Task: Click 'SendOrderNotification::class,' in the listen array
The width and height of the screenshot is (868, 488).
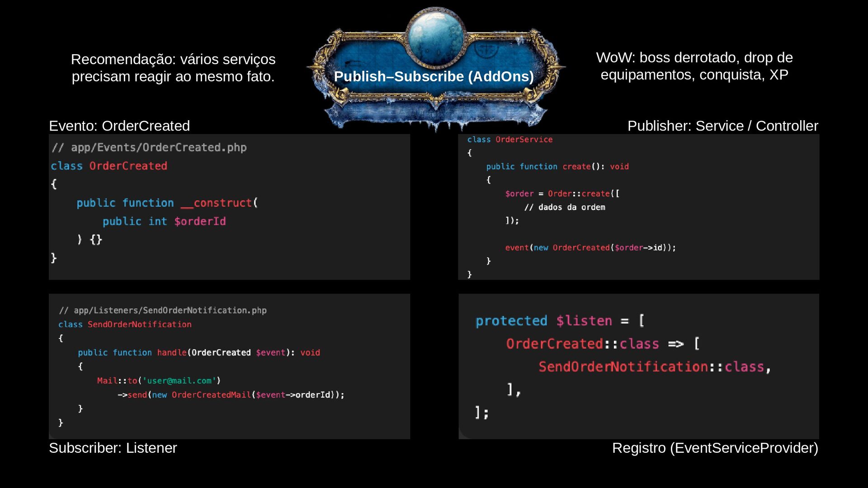Action: click(x=654, y=366)
